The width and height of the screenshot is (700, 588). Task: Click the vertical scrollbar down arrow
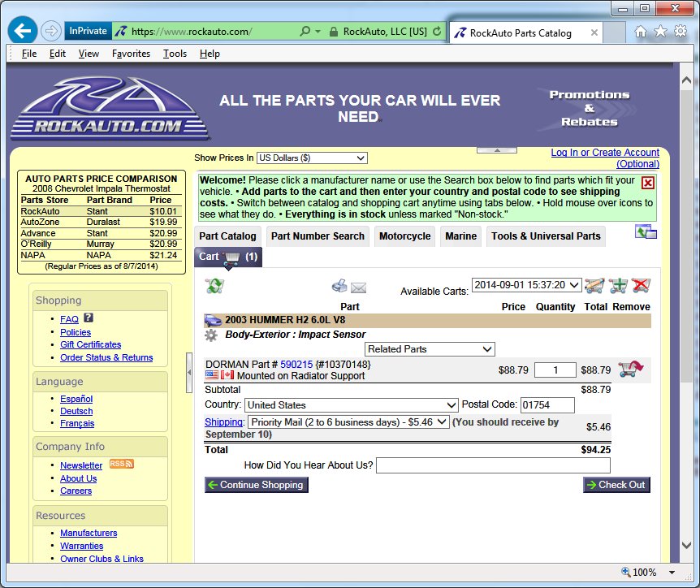[x=687, y=545]
